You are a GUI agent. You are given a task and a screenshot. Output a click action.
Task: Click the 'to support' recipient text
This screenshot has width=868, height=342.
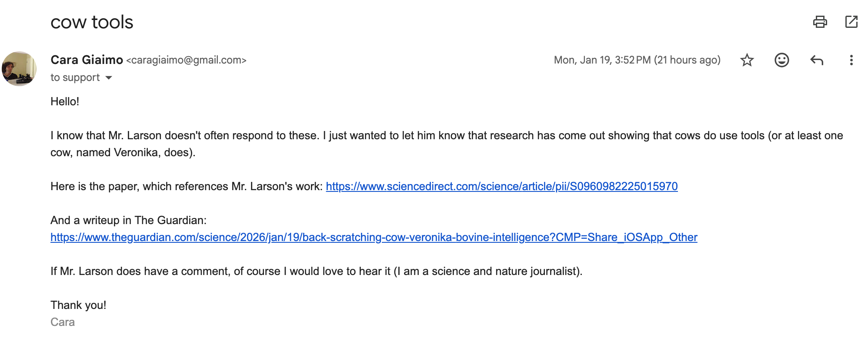point(75,78)
